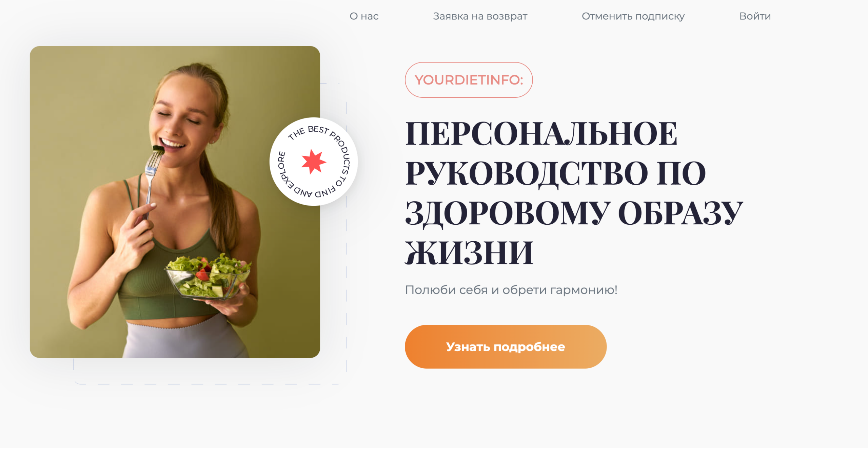This screenshot has width=868, height=468.
Task: Click the red star icon in the circular badge
Action: click(313, 162)
